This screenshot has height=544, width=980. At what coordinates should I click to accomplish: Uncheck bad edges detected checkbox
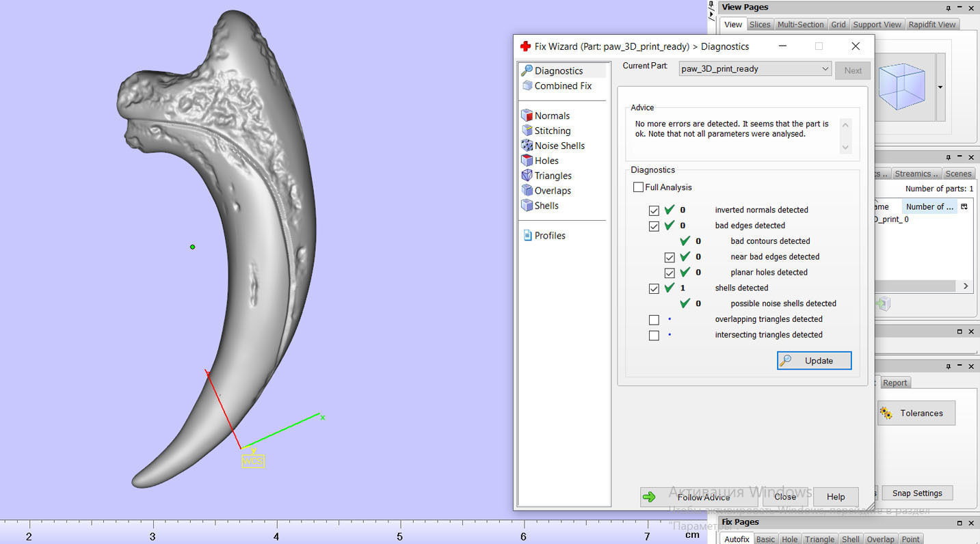[654, 226]
